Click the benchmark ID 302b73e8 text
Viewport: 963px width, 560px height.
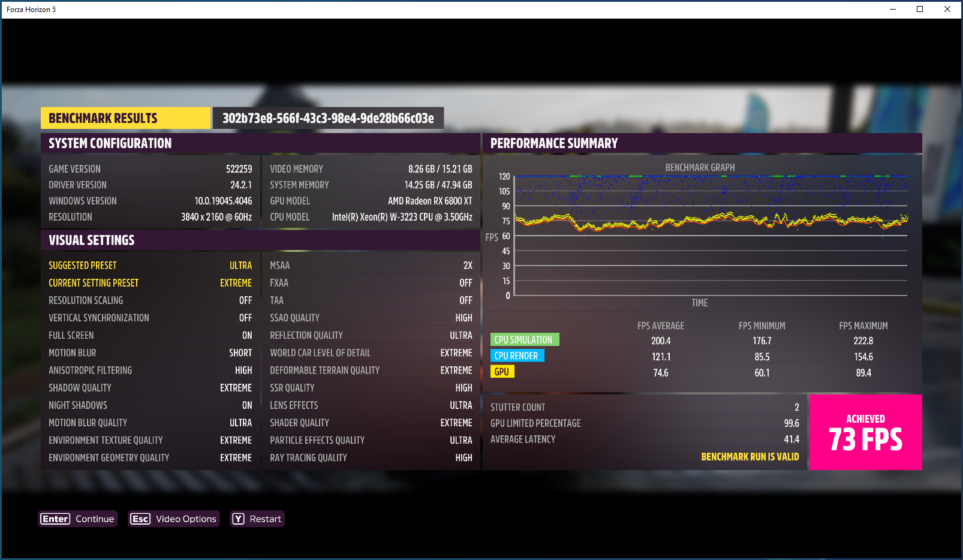point(328,118)
